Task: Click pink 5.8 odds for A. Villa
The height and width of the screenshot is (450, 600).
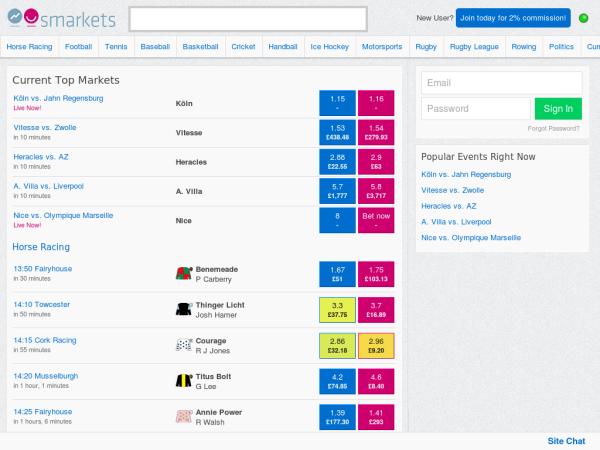Action: coord(376,191)
